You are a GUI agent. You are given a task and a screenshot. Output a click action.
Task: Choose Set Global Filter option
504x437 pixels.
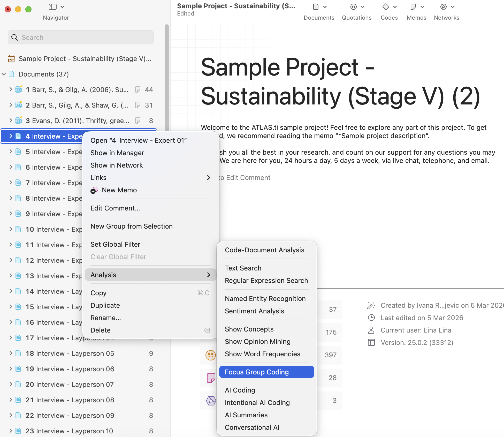115,244
